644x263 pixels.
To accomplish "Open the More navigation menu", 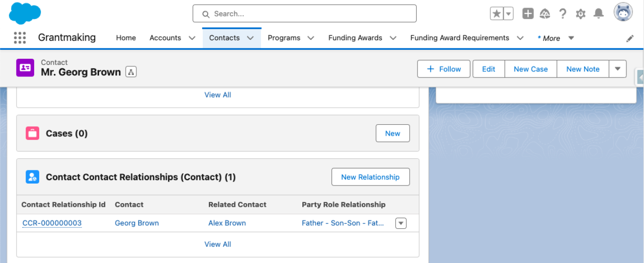I will (555, 38).
